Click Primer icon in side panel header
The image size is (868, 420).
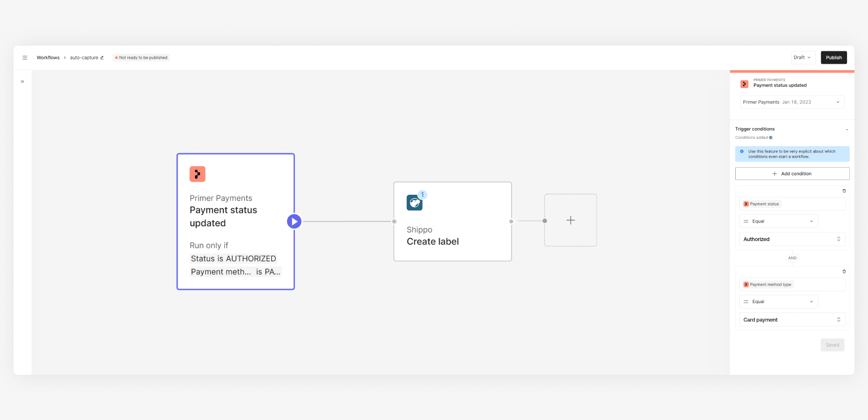[x=744, y=84]
